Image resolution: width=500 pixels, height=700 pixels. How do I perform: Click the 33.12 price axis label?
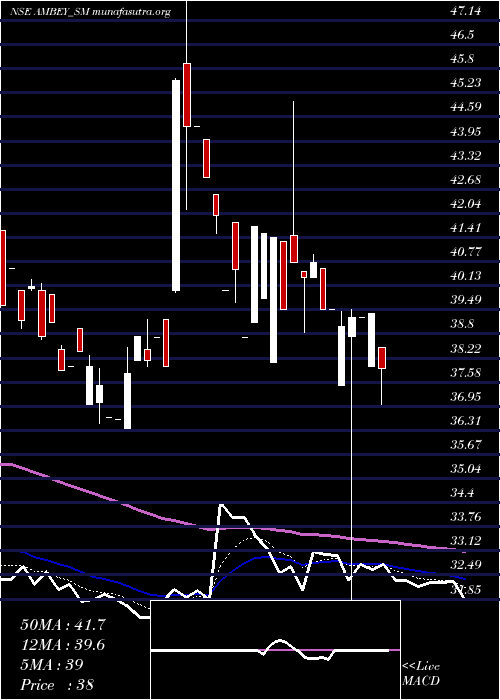tap(465, 541)
